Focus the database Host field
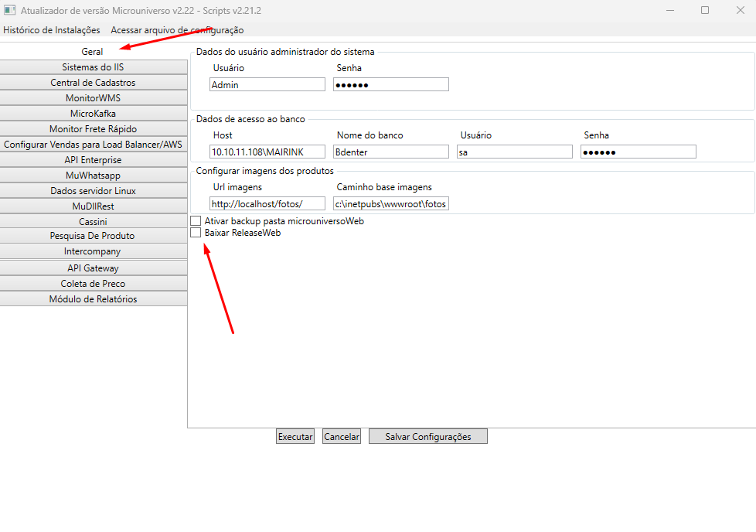Screen dimensions: 756x532 pos(267,152)
